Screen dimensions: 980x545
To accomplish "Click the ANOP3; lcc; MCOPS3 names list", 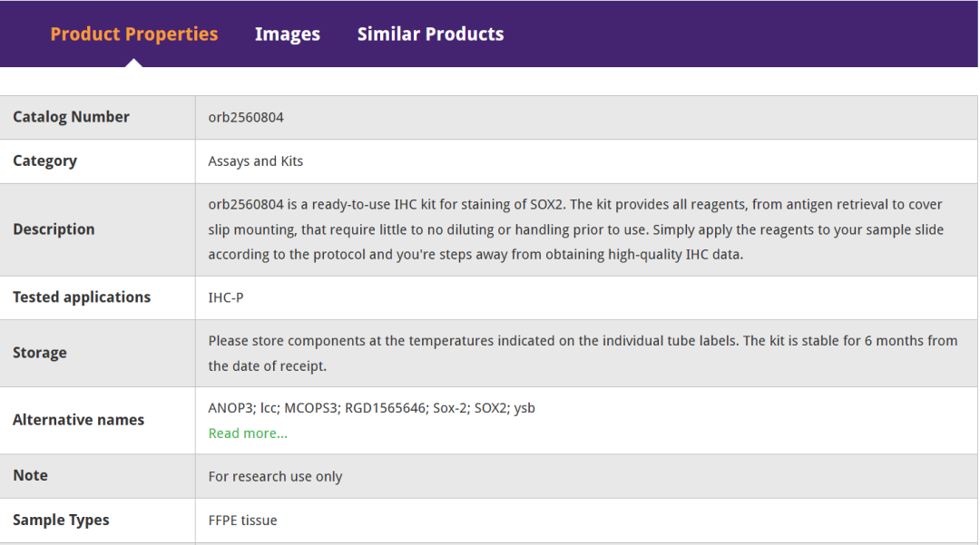I will point(371,408).
